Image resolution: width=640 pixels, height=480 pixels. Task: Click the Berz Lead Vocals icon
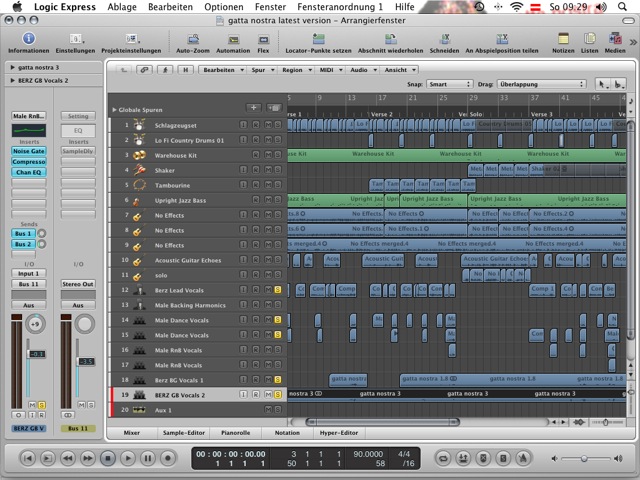(139, 290)
